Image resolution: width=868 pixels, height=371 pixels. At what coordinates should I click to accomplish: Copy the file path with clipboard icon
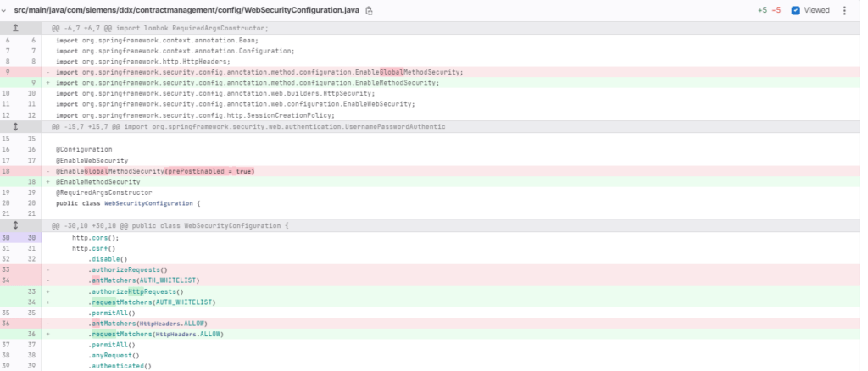(370, 10)
